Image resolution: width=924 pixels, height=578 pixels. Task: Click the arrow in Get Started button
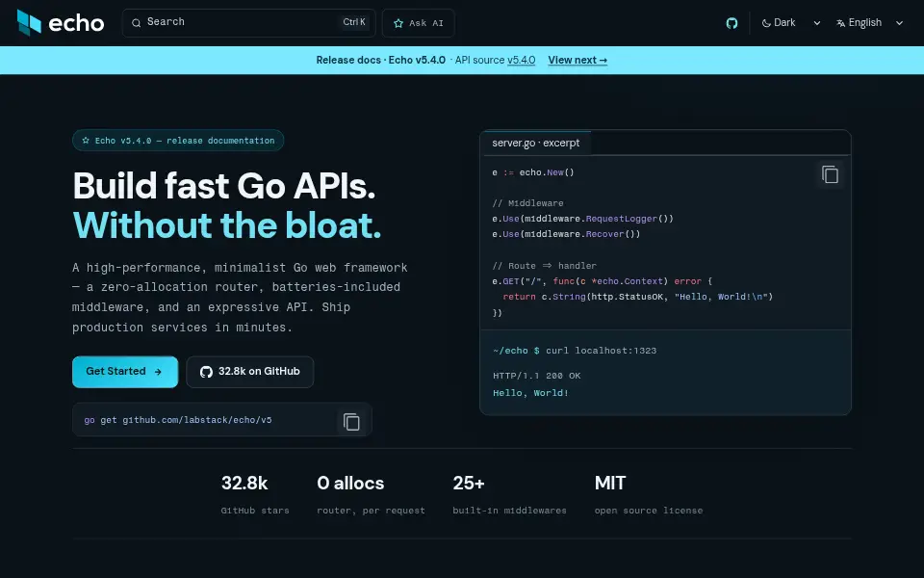[158, 372]
